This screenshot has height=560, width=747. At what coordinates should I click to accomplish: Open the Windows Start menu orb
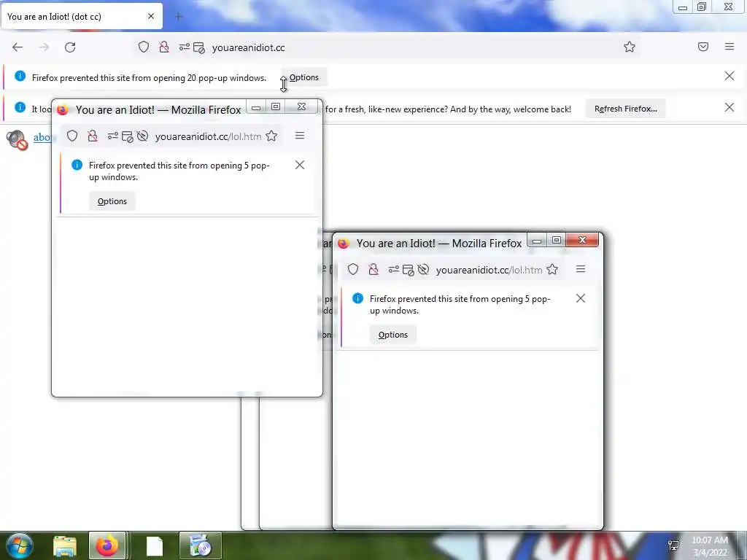click(20, 545)
